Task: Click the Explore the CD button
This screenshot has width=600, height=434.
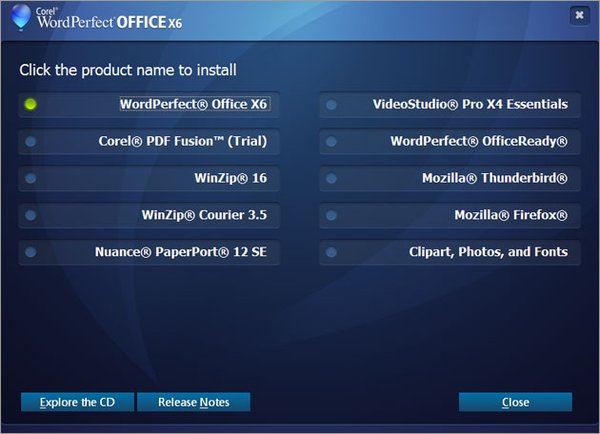Action: tap(77, 402)
